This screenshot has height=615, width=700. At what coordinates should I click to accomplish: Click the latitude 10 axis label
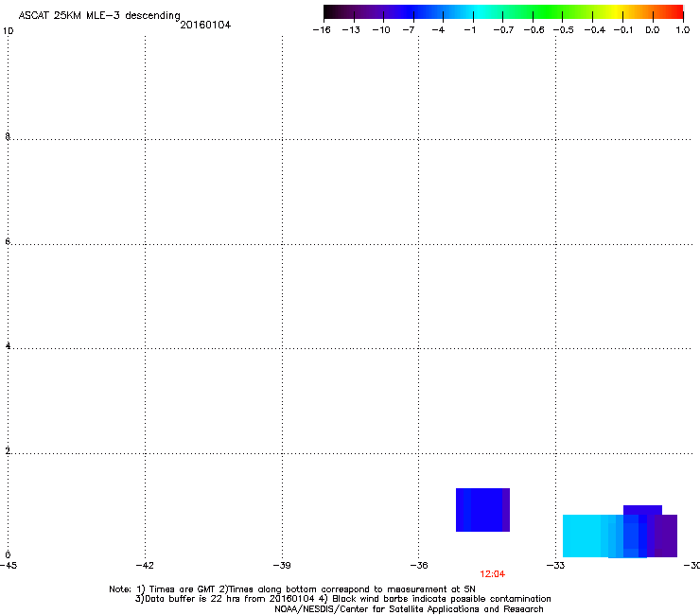coord(8,31)
